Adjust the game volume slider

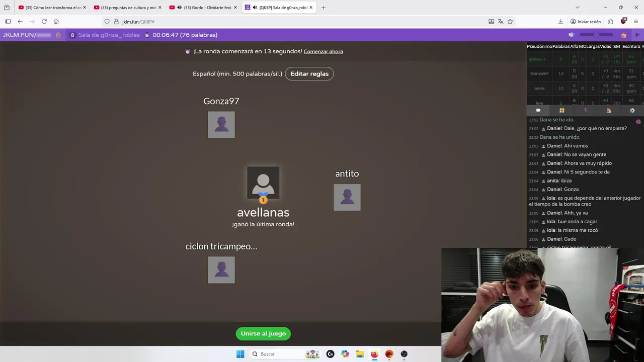click(x=596, y=35)
